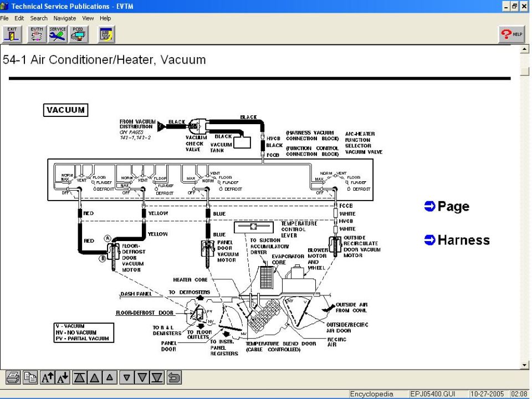Open the Navigate menu
532x399 pixels.
(64, 18)
